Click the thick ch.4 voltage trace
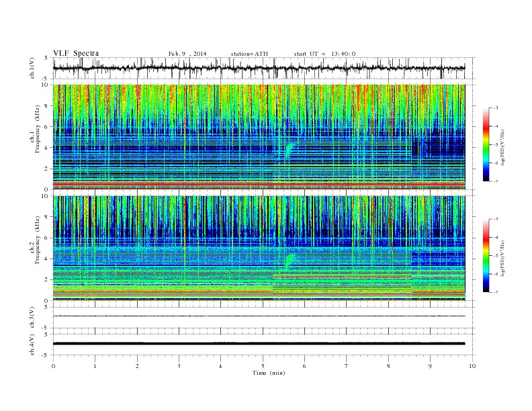Viewport: 532px width, 411px height. (x=259, y=344)
